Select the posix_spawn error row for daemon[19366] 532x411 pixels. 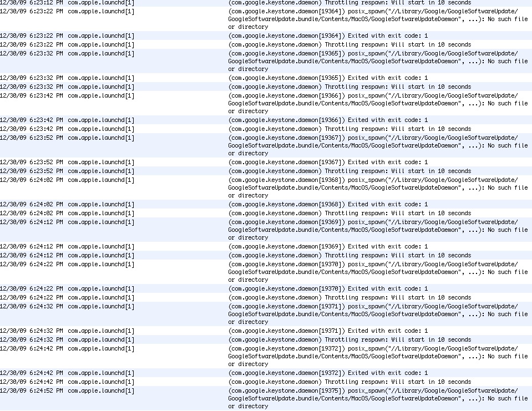pos(266,103)
